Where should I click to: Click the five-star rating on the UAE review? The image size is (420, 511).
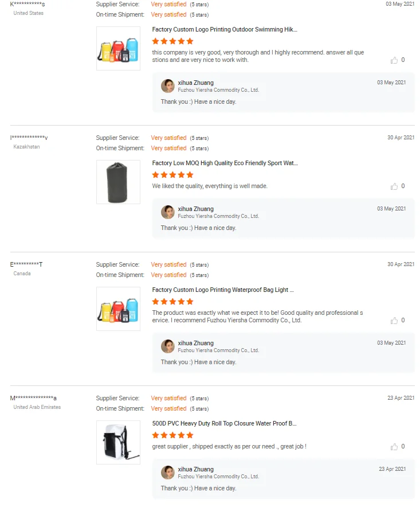173,435
